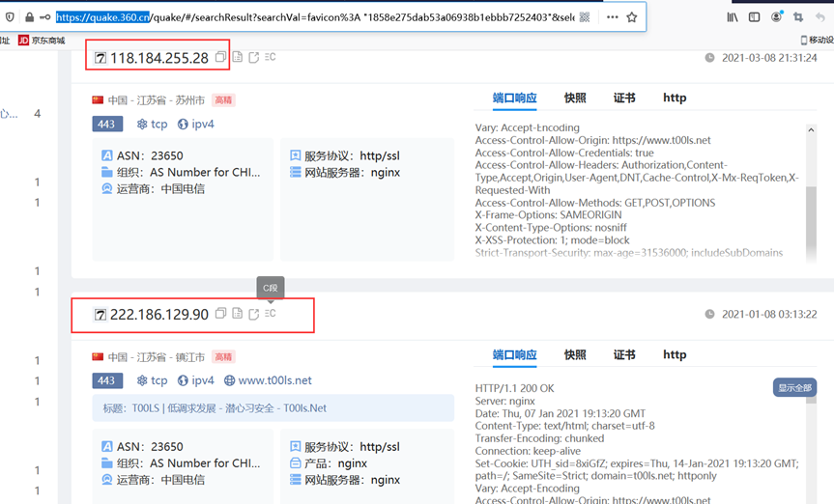834x504 pixels.
Task: Select the 端口响应 tab for 222.186.129.90
Action: (x=514, y=354)
